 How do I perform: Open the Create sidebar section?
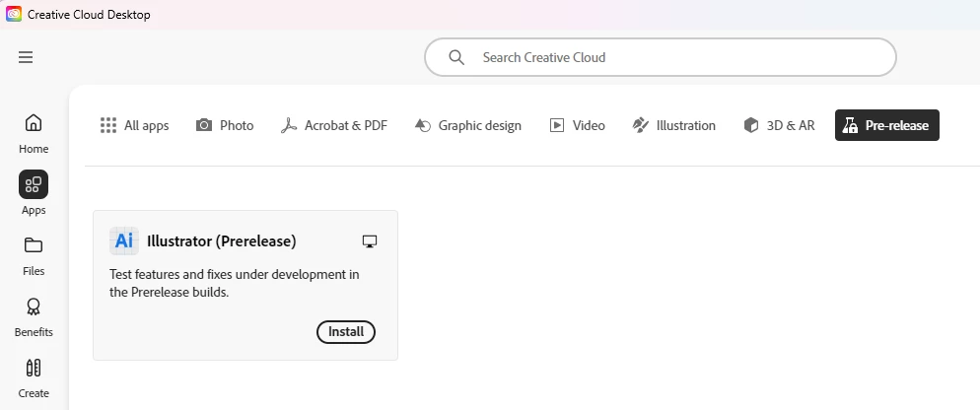[34, 378]
